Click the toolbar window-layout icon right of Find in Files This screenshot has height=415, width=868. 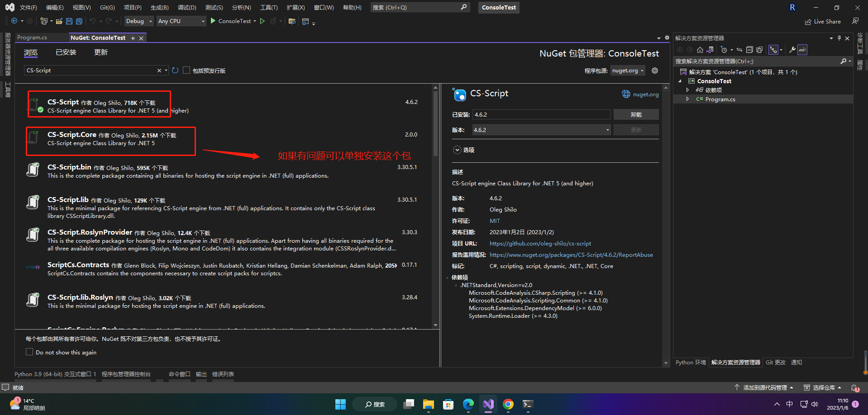pos(305,21)
